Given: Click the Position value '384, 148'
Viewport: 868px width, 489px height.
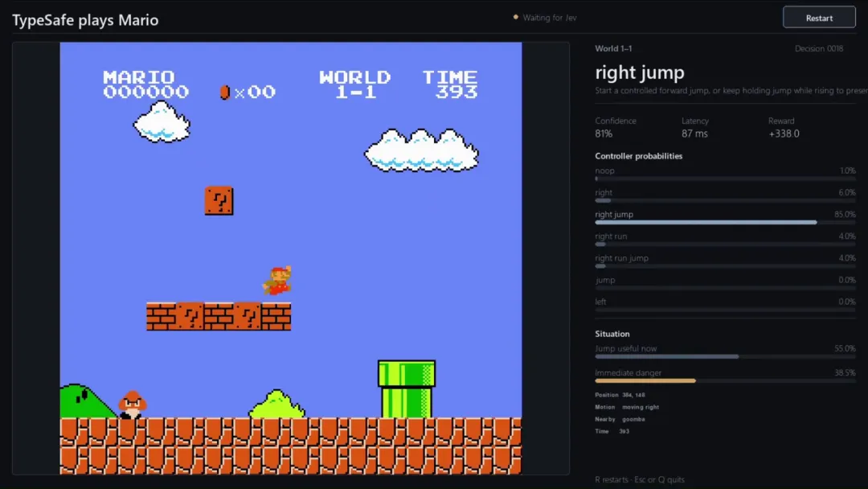Looking at the screenshot, I should tap(633, 395).
